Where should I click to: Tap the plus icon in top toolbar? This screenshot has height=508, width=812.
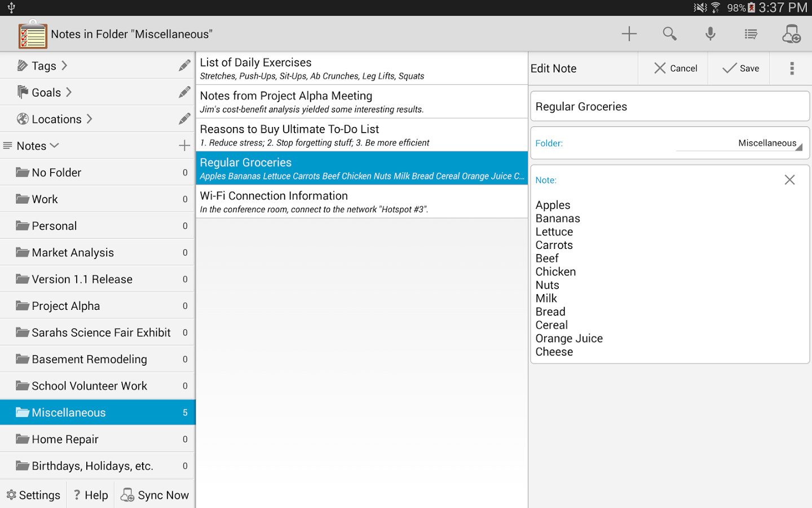[x=629, y=34]
